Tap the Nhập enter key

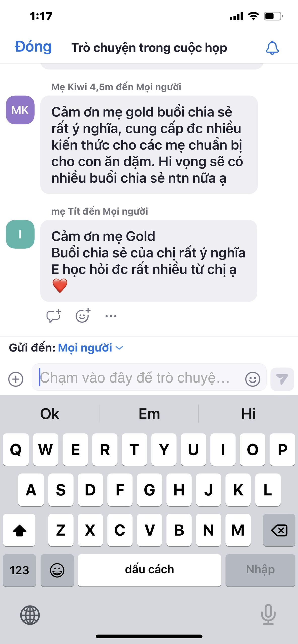(260, 570)
